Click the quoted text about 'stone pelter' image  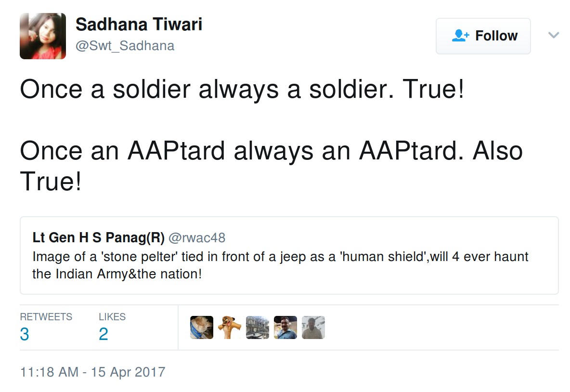click(x=280, y=266)
